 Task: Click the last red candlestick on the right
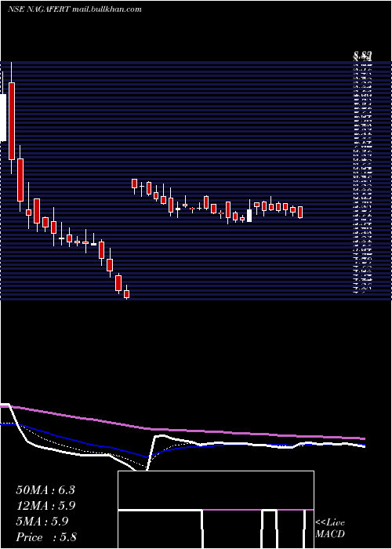point(300,213)
